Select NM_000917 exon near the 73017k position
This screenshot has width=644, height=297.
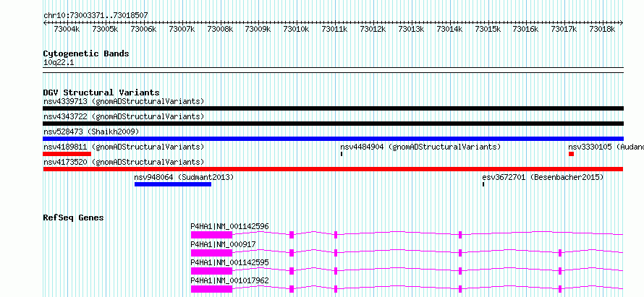pos(560,253)
